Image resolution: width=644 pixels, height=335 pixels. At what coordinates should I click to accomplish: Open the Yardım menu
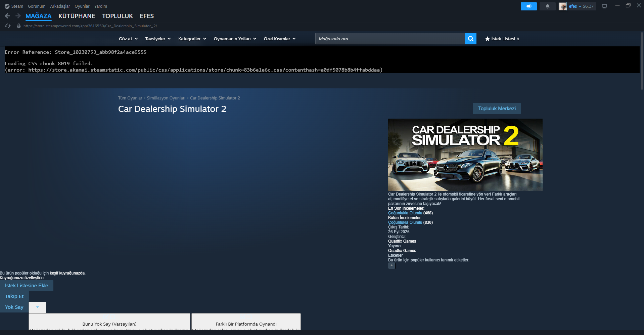[101, 6]
